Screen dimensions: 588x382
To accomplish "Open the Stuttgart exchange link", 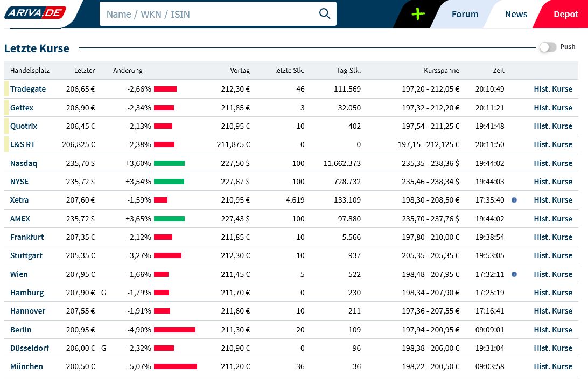I will (26, 255).
